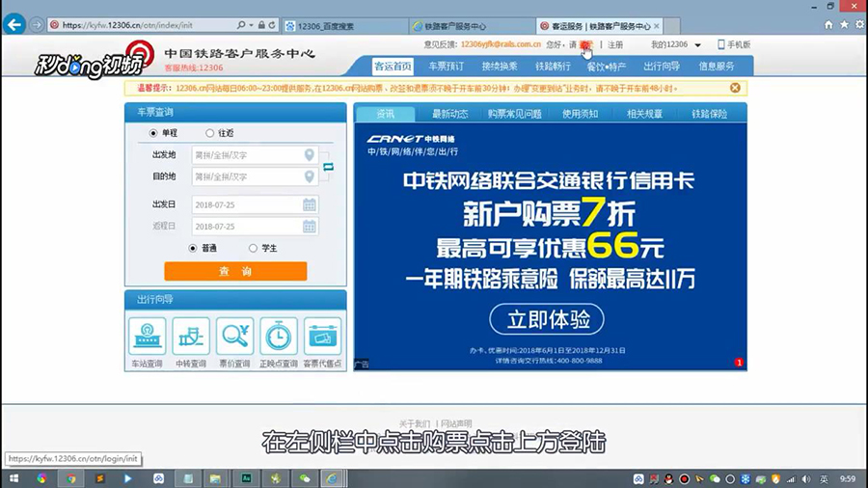Click orange 查询 search button
The image size is (868, 488).
tap(235, 271)
